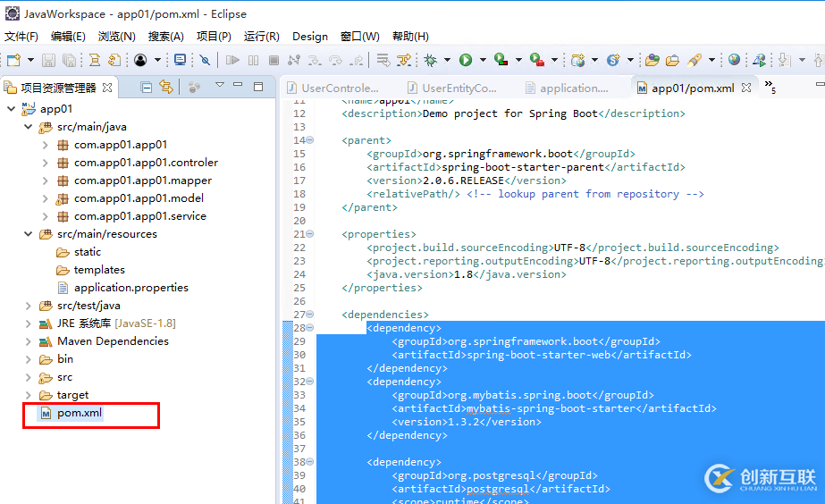The height and width of the screenshot is (504, 825).
Task: Expand the com.app01.app01.controler package
Action: pyautogui.click(x=46, y=163)
